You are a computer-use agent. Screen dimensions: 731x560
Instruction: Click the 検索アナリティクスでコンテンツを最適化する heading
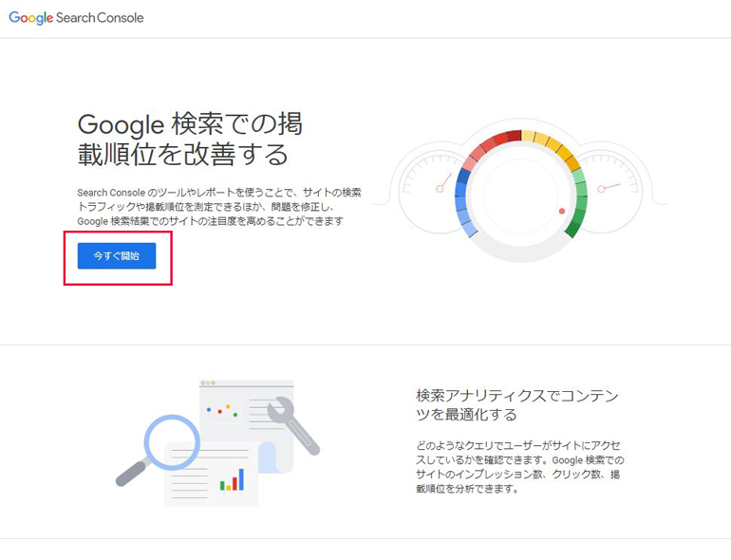(519, 404)
